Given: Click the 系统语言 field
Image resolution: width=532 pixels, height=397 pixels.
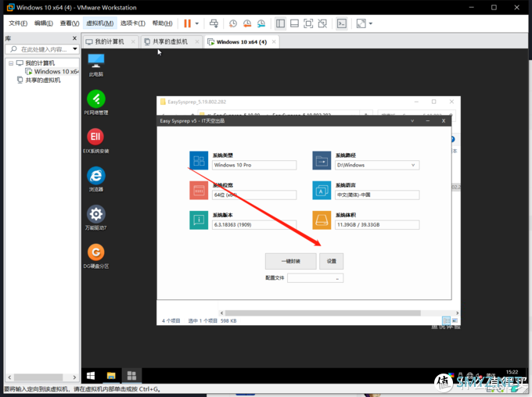Looking at the screenshot, I should [x=377, y=195].
